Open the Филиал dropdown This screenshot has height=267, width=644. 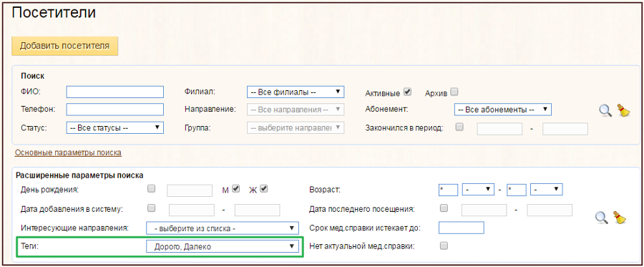pyautogui.click(x=296, y=92)
